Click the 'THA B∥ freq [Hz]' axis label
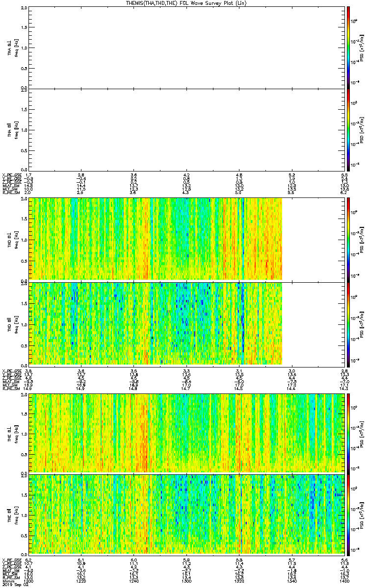Image resolution: width=368 pixels, height=588 pixels. pyautogui.click(x=13, y=129)
